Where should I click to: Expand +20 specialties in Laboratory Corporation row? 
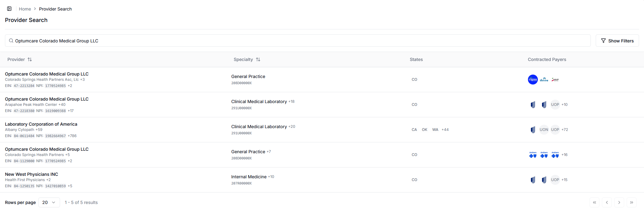click(x=292, y=127)
